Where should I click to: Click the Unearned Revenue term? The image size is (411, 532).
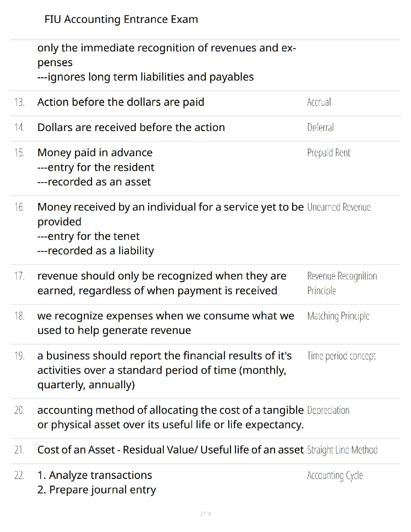click(x=338, y=207)
